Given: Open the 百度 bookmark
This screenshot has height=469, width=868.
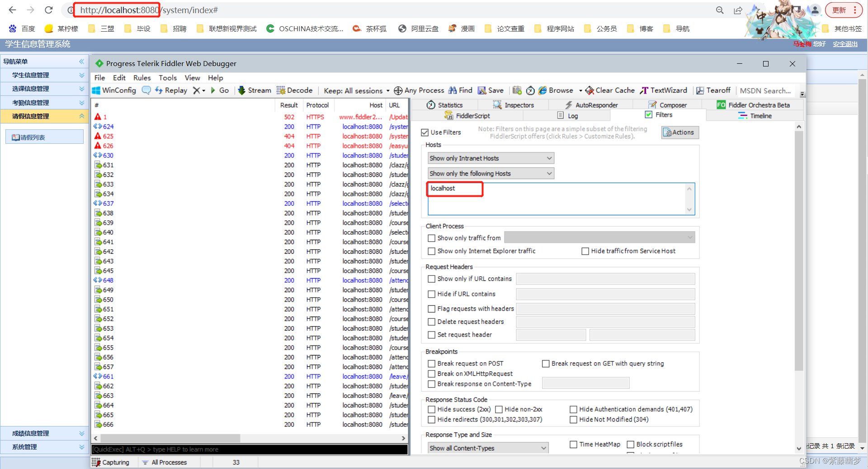Looking at the screenshot, I should click(22, 28).
